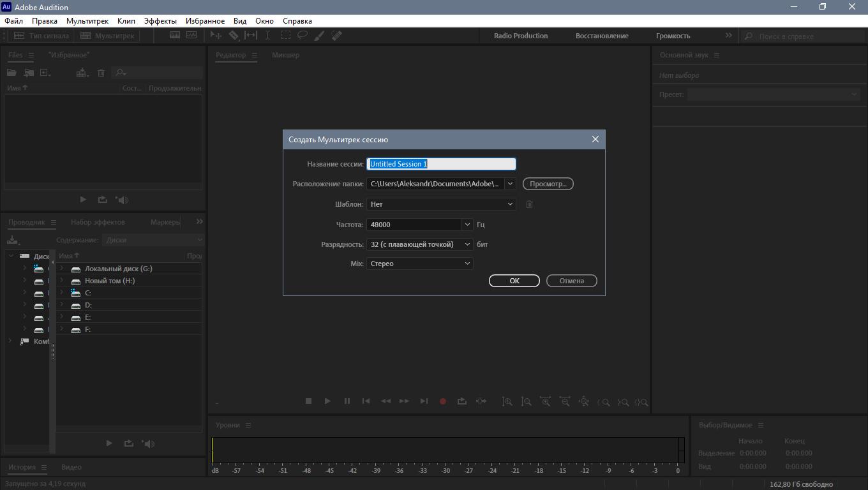The height and width of the screenshot is (490, 868).
Task: Switch to Мультитрек view mode
Action: (x=107, y=36)
